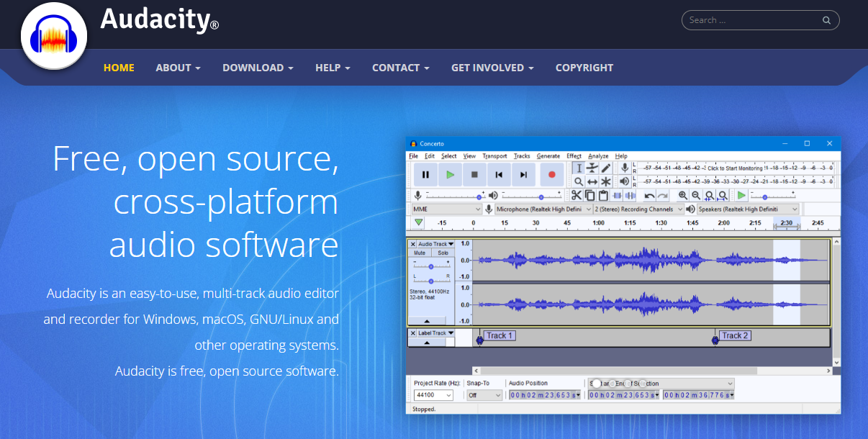Image resolution: width=868 pixels, height=439 pixels.
Task: Open the MME audio host dropdown
Action: (446, 209)
